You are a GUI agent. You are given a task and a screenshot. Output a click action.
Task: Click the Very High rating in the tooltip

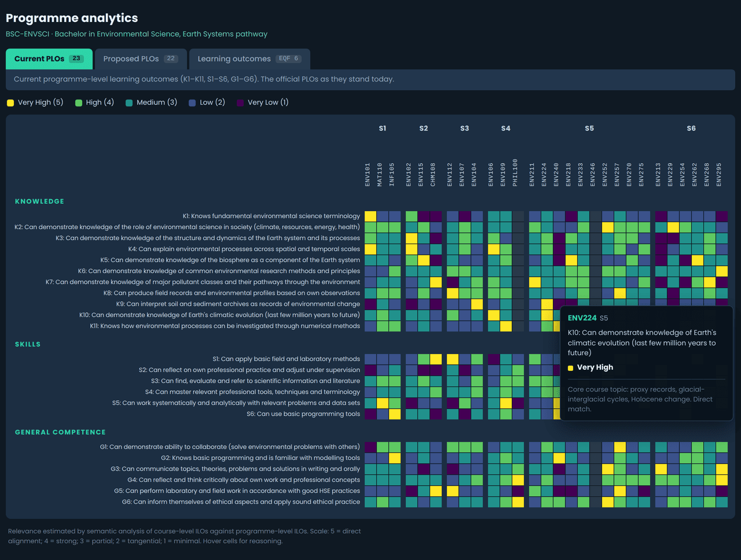(595, 367)
